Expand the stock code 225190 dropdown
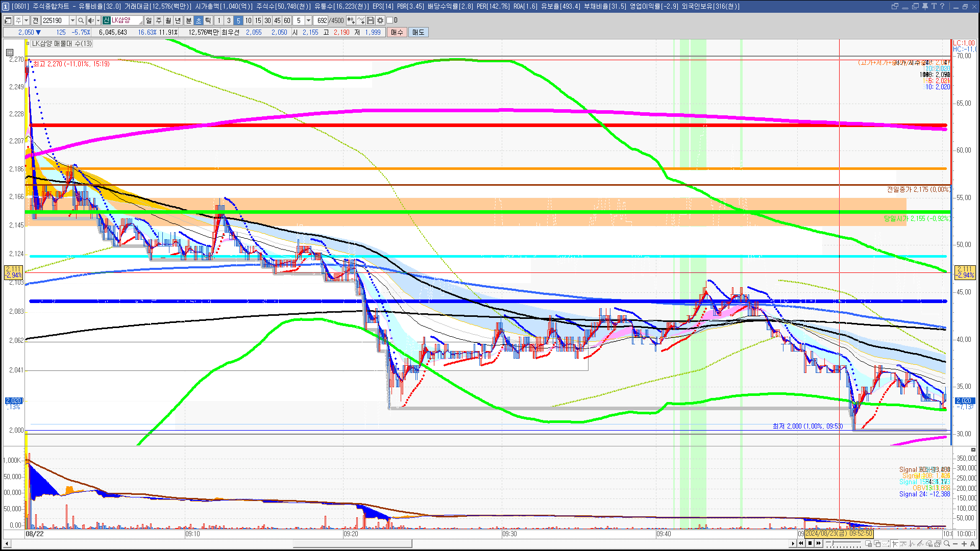 [x=72, y=20]
